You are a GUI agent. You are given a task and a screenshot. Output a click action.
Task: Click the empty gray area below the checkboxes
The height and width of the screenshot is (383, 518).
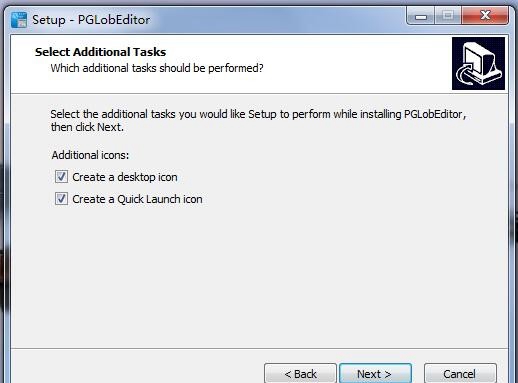click(x=259, y=277)
